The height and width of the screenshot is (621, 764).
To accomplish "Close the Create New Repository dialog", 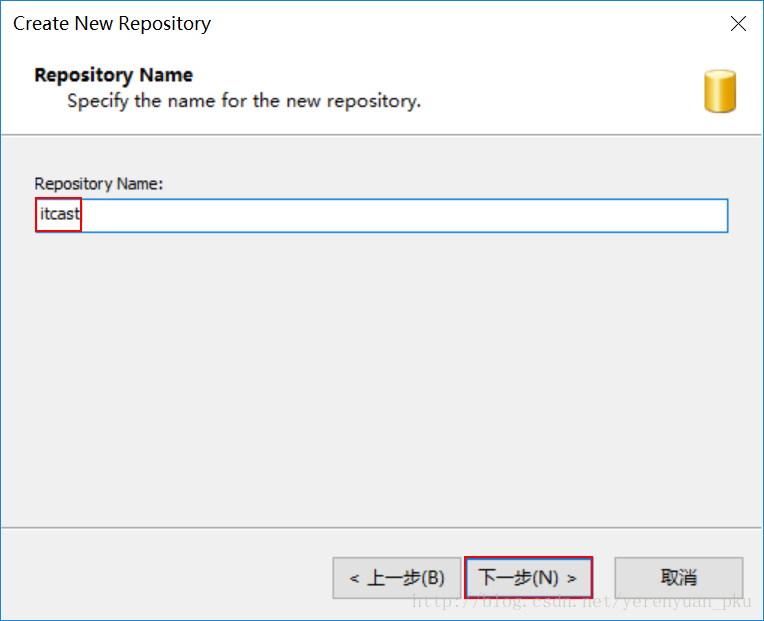I will click(738, 23).
